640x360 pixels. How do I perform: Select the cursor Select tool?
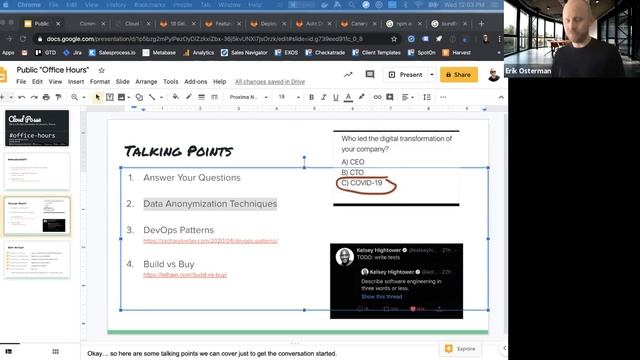[97, 97]
